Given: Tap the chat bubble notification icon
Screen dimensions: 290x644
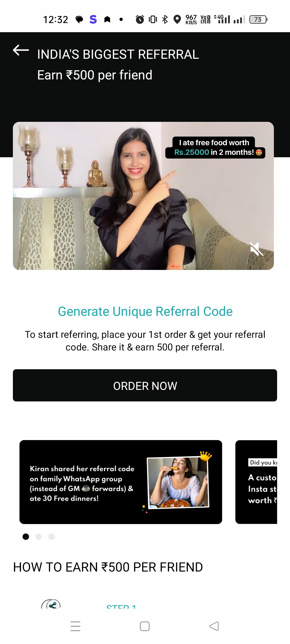Looking at the screenshot, I should 79,20.
